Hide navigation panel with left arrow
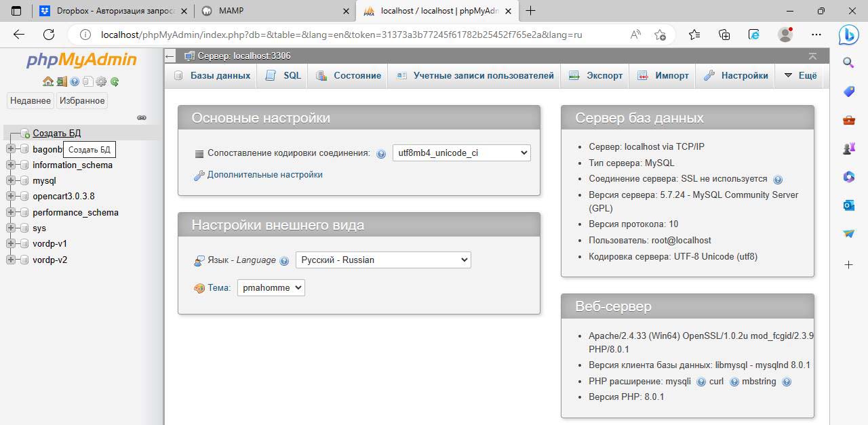Image resolution: width=868 pixels, height=425 pixels. pos(170,56)
